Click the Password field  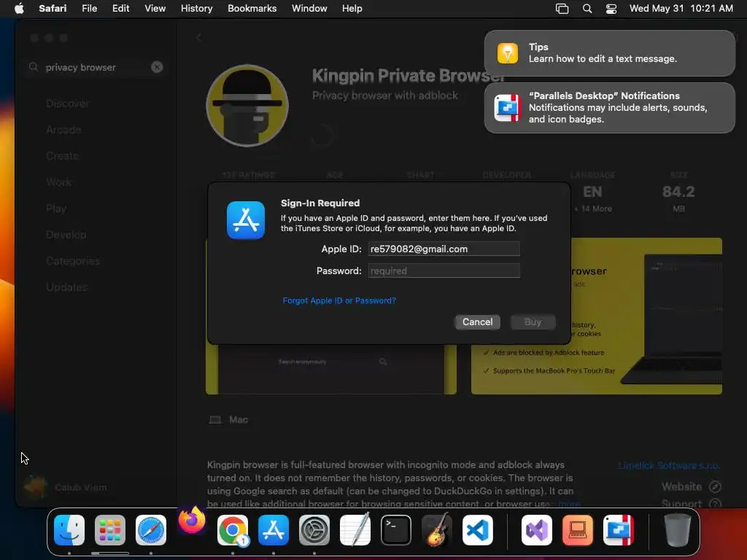[x=444, y=271]
